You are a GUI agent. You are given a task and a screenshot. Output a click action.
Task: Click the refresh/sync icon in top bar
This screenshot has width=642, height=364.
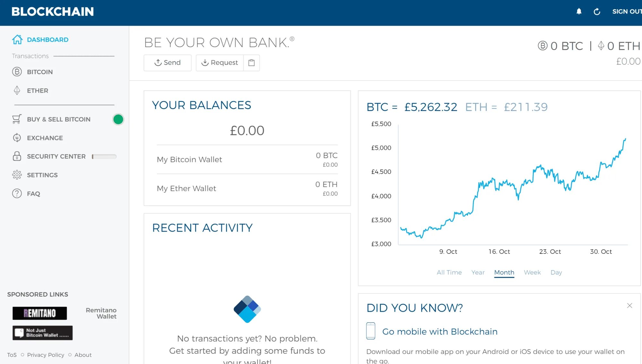click(x=596, y=12)
